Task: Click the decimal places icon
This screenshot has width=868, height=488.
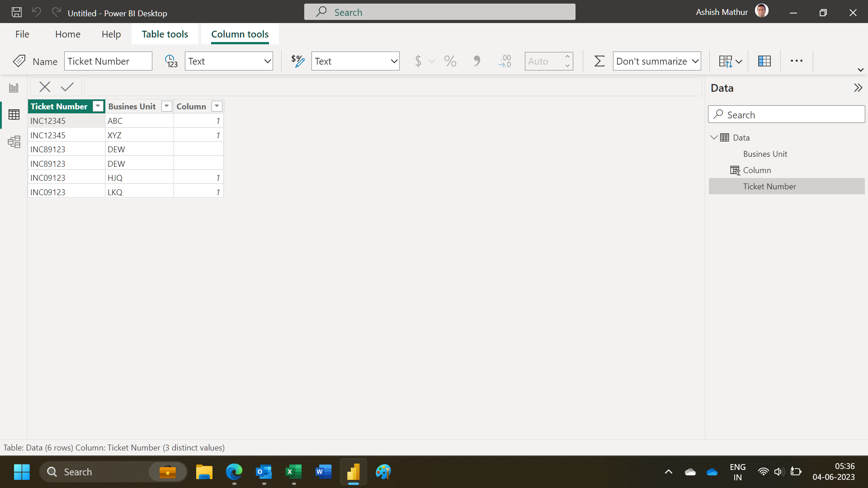Action: tap(505, 61)
